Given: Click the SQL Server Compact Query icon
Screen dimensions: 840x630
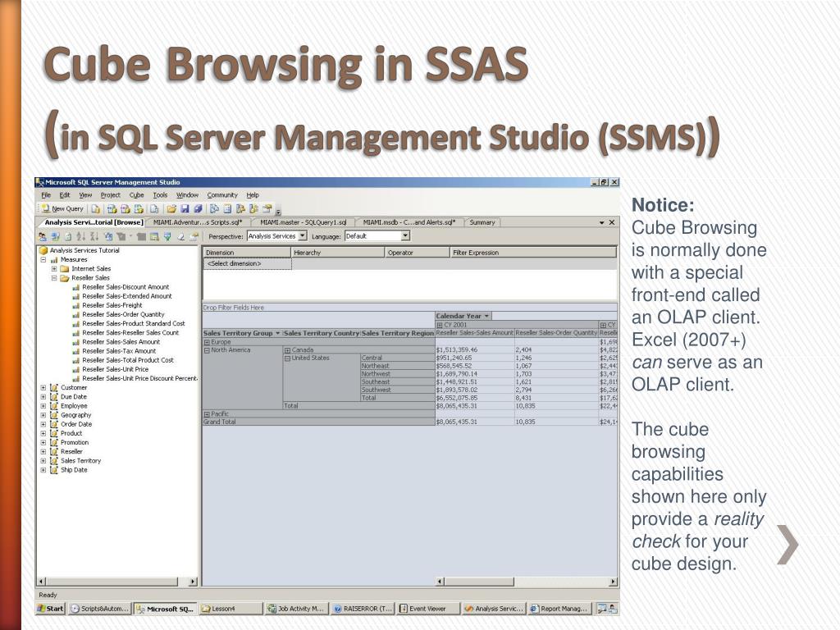Looking at the screenshot, I should click(154, 208).
